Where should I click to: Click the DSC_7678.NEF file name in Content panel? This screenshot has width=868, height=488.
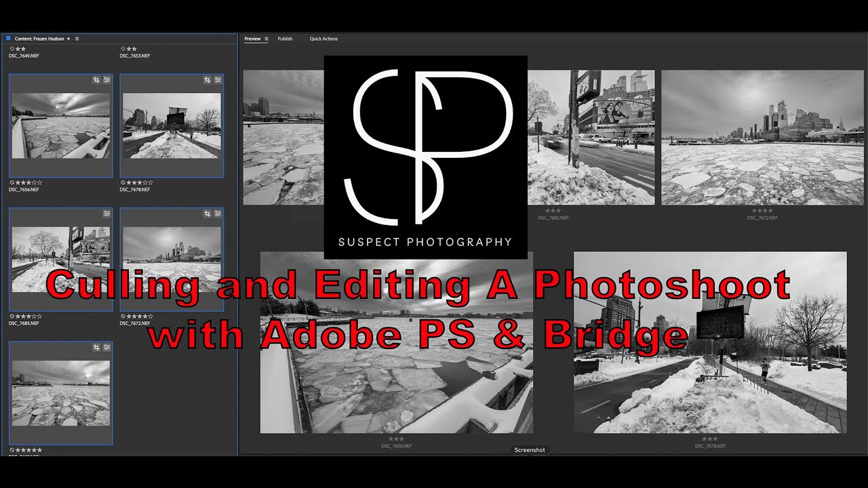pyautogui.click(x=135, y=190)
